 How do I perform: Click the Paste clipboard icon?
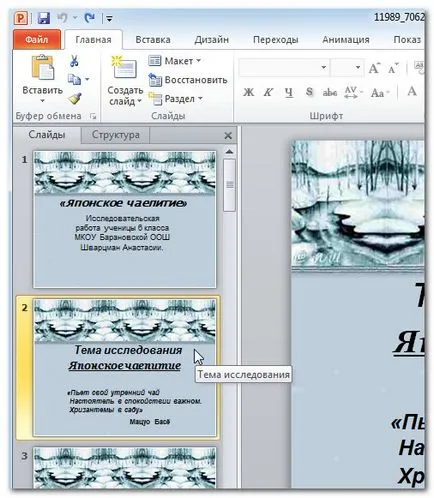pyautogui.click(x=42, y=67)
